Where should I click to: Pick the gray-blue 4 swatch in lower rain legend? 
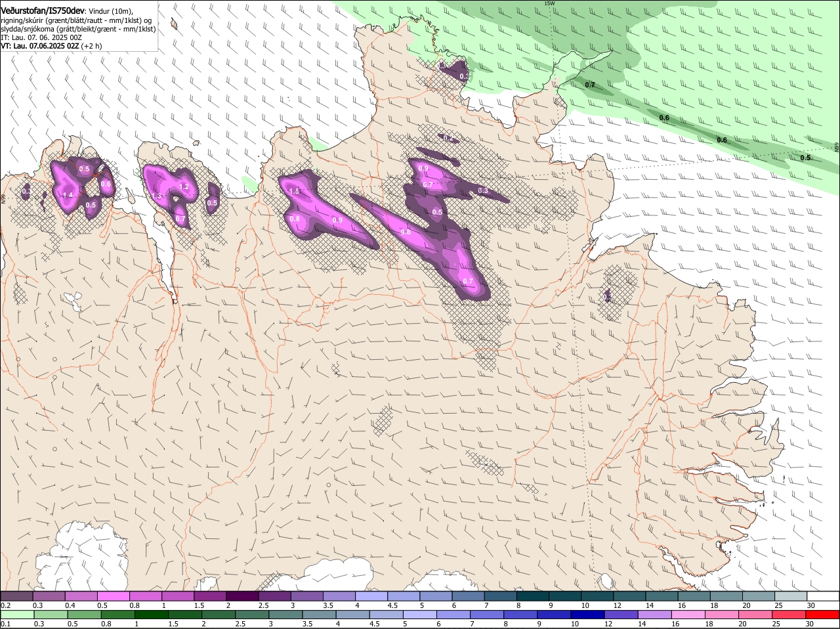pos(352,615)
